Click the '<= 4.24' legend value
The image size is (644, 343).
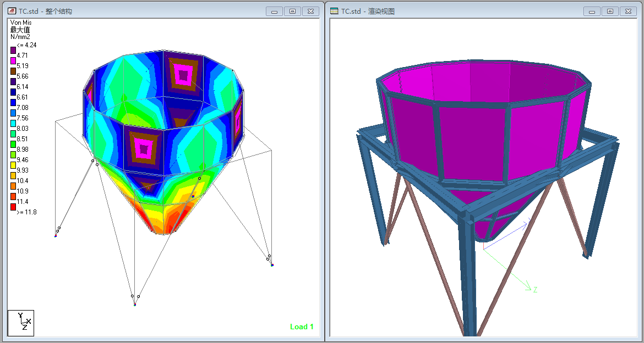pos(26,45)
